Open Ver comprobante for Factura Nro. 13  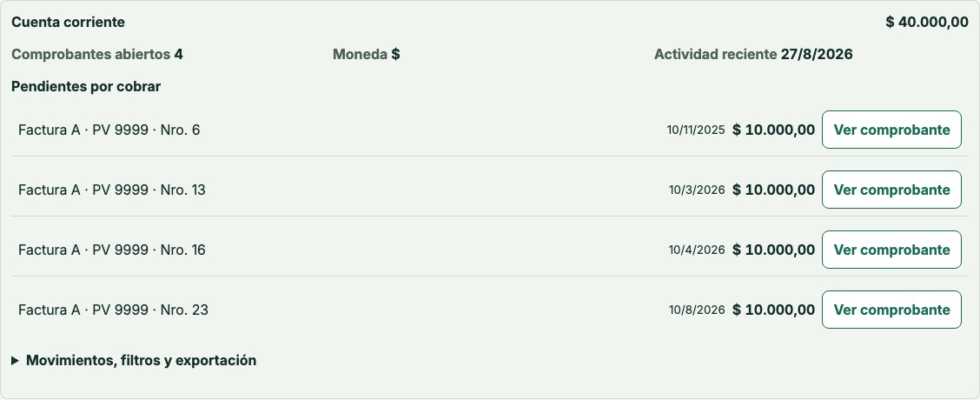[891, 190]
